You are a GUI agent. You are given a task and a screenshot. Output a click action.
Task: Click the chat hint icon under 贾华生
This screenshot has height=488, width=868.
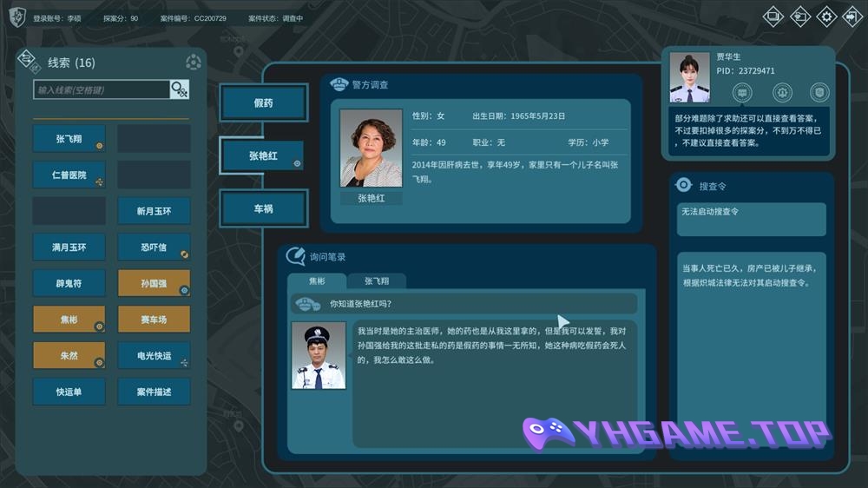tap(741, 91)
